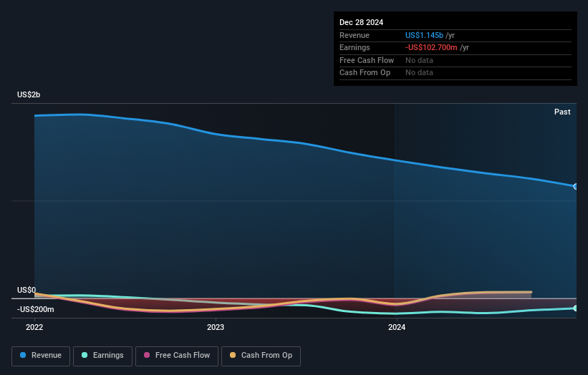The image size is (588, 375).
Task: Click the US$2b y-axis label
Action: (x=29, y=94)
